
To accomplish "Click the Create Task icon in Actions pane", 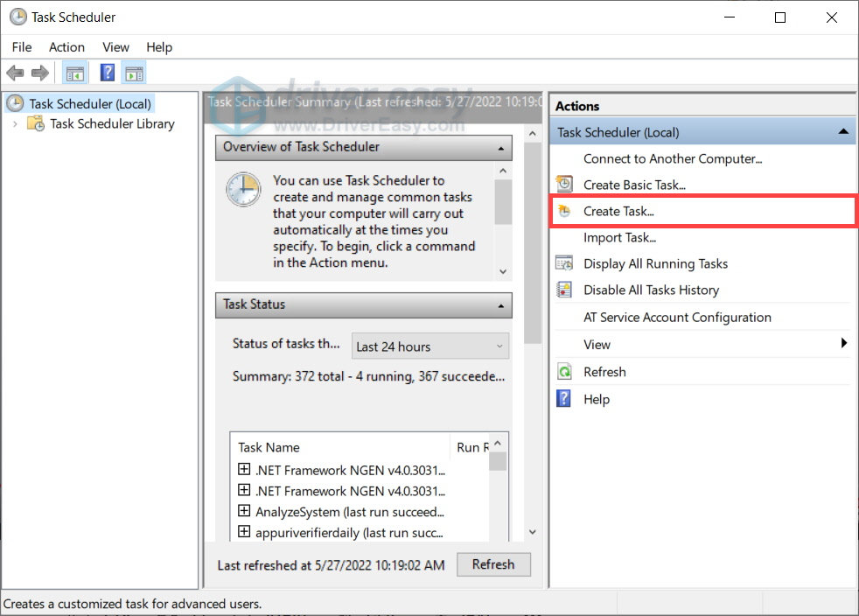I will point(564,211).
